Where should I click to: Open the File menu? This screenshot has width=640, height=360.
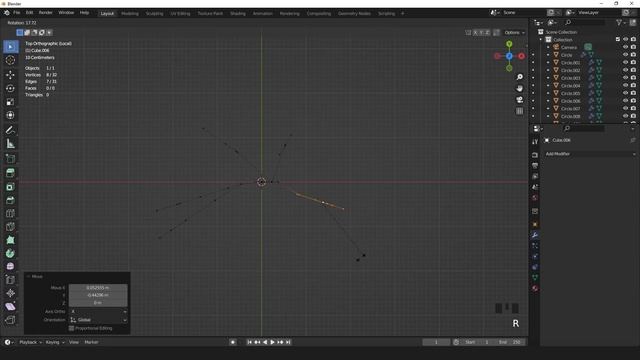pyautogui.click(x=16, y=13)
